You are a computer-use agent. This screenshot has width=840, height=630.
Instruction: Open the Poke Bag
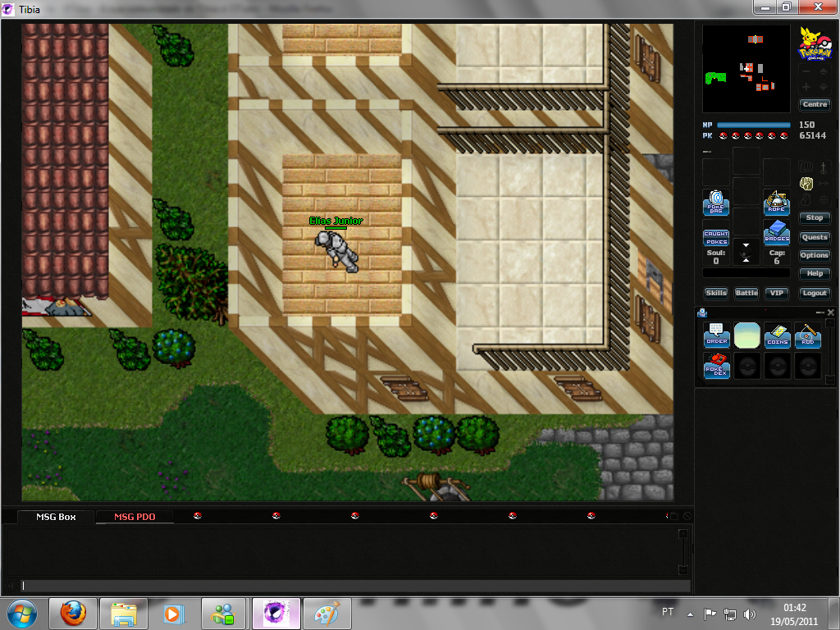pos(715,203)
